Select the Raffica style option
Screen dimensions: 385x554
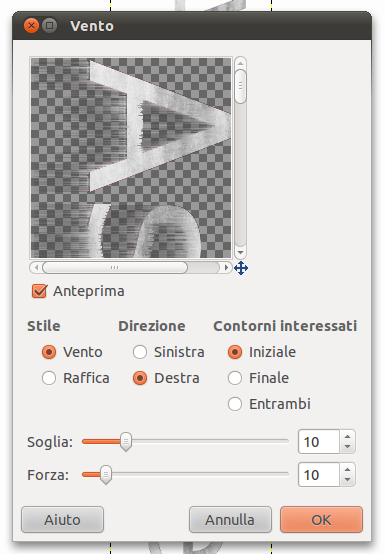pos(49,378)
